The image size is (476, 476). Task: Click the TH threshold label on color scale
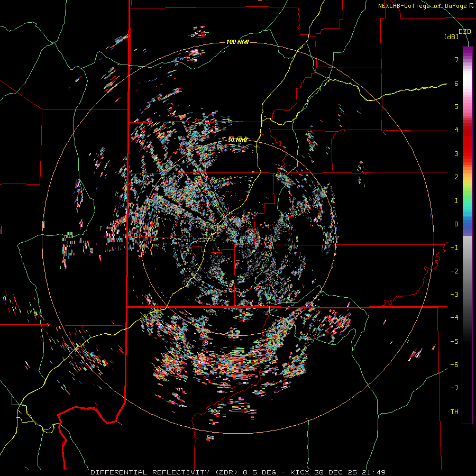[454, 412]
